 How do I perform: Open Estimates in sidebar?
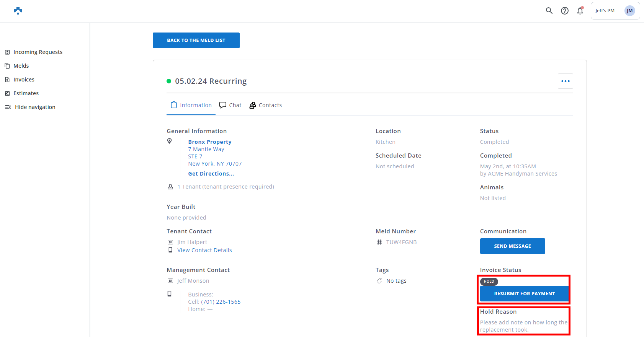coord(26,93)
